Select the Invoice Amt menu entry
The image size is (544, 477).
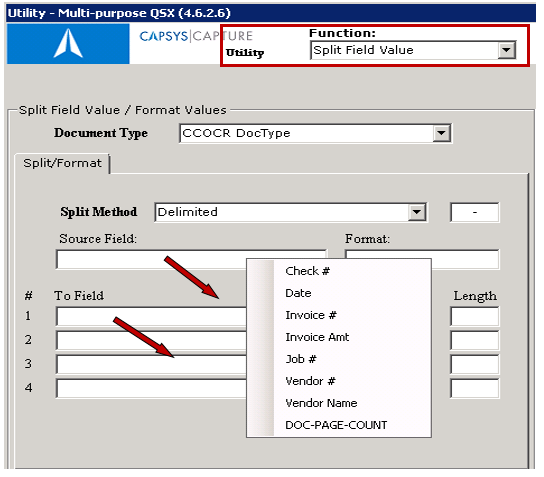tap(317, 337)
